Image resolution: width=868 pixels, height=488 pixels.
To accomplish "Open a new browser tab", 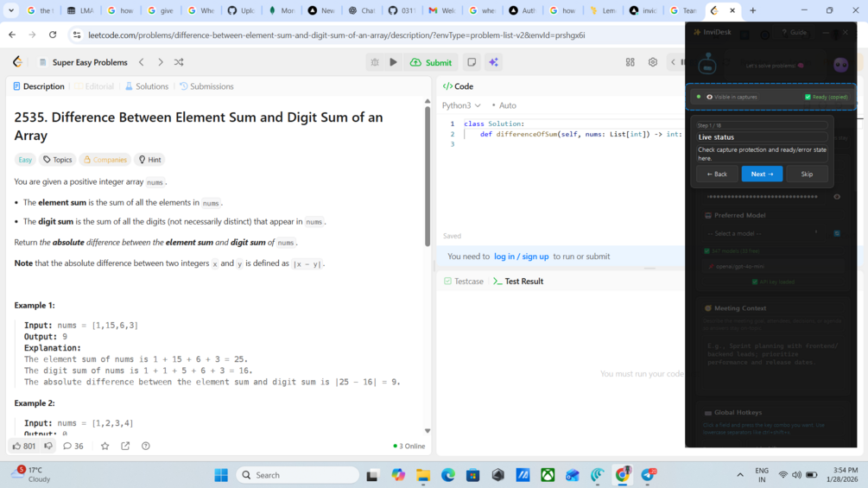I will point(753,10).
